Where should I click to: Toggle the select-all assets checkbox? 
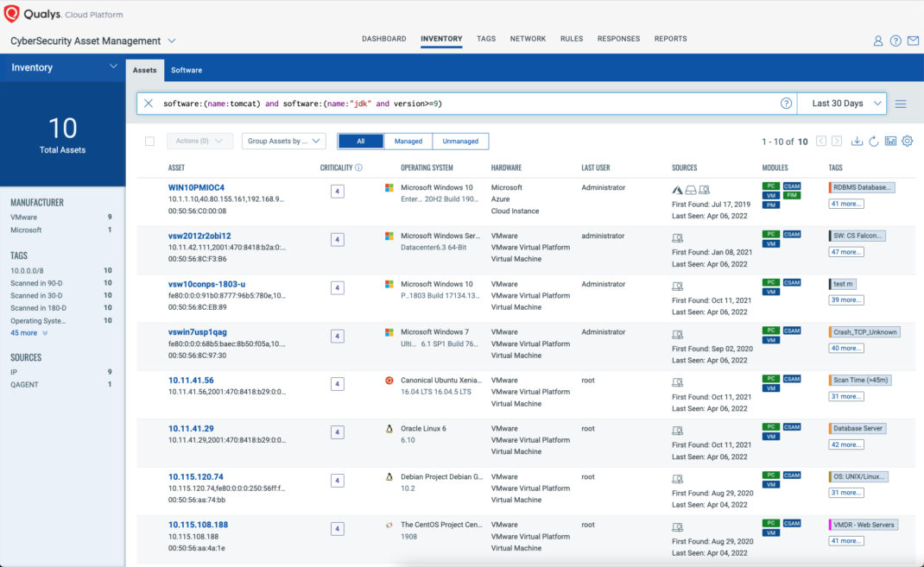(x=149, y=142)
